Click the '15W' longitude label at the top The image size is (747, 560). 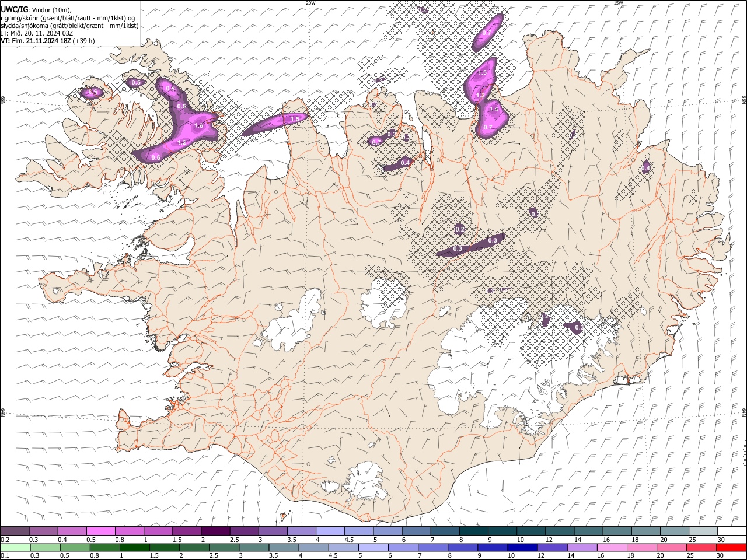click(x=618, y=3)
